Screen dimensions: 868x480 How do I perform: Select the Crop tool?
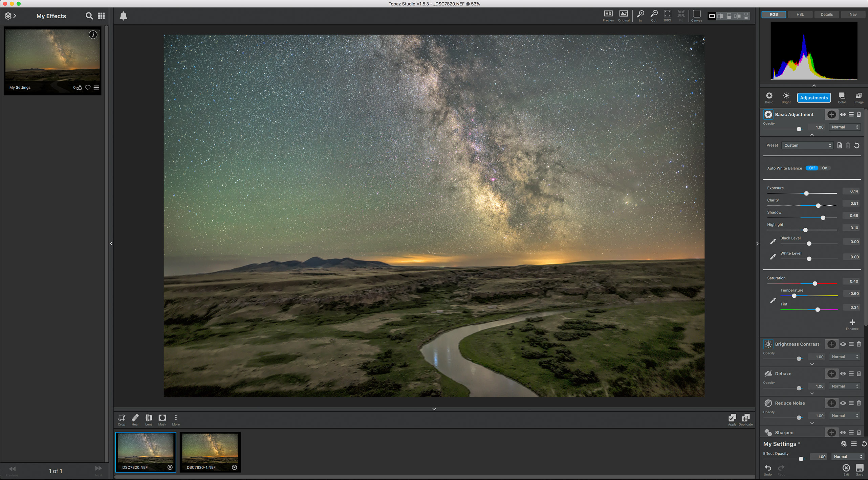pos(121,419)
